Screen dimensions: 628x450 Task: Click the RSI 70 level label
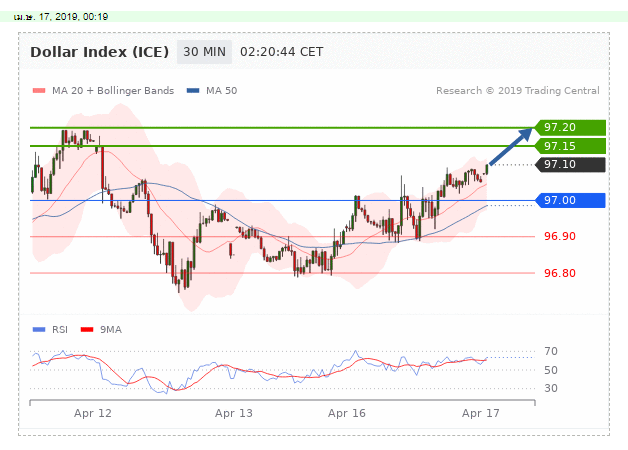tap(551, 351)
